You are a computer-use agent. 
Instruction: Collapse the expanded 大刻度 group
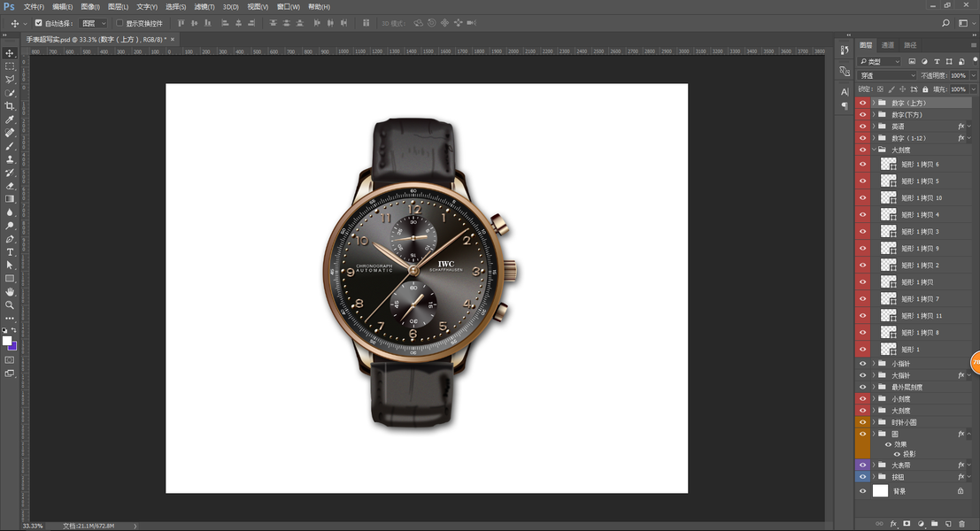(874, 150)
